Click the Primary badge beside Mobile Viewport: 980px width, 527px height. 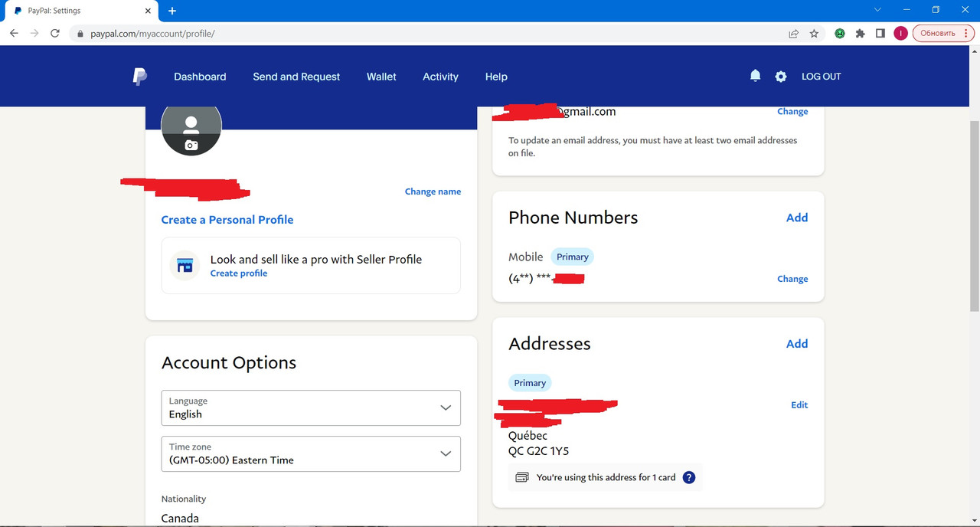coord(573,257)
